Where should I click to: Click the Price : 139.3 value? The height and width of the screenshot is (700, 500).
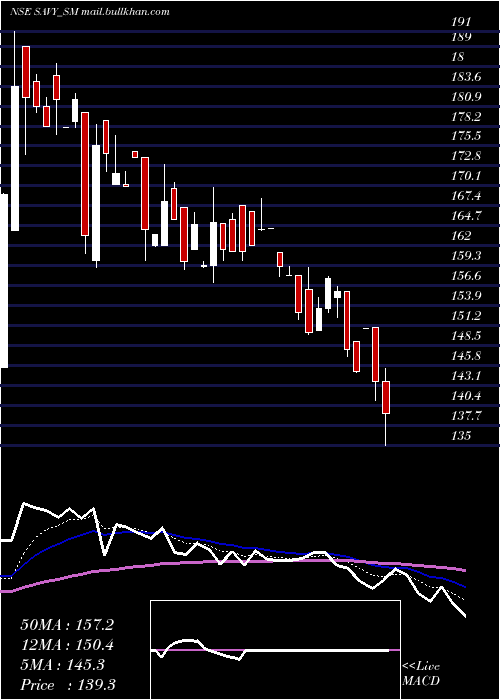pos(70,685)
